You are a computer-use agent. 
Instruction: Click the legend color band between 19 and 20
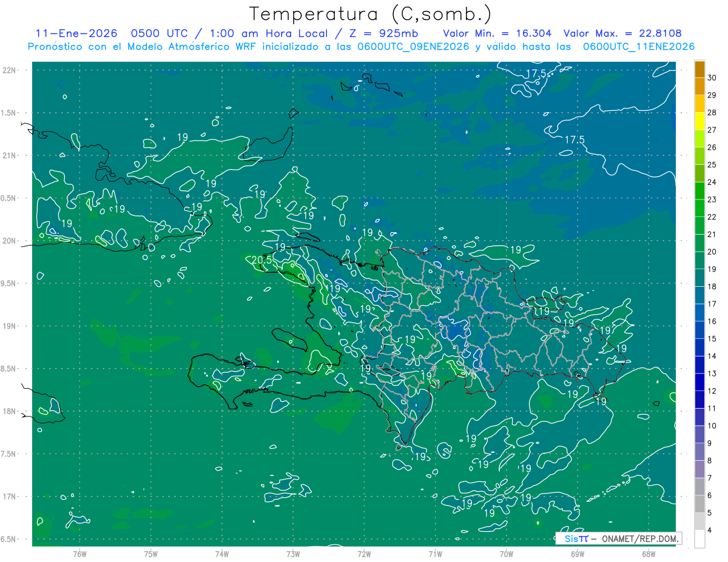[x=699, y=260]
